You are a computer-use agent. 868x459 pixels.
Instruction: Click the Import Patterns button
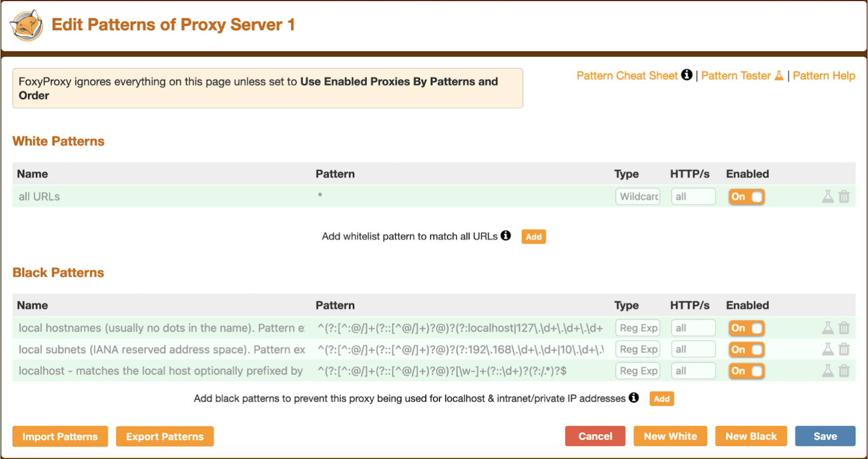pos(60,436)
